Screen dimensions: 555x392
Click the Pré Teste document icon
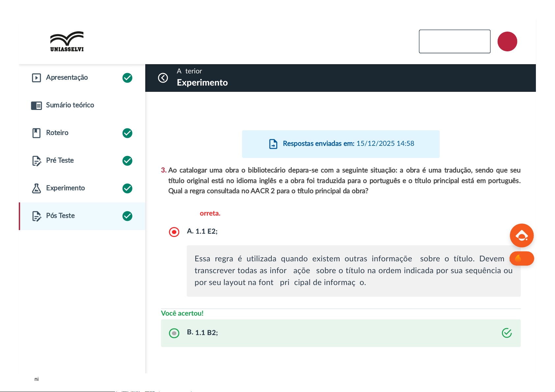click(36, 161)
